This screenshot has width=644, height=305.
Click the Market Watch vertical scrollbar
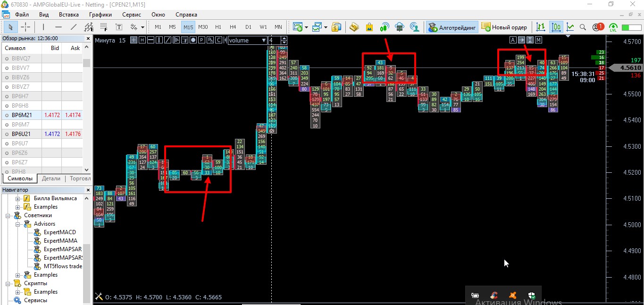coord(86,109)
